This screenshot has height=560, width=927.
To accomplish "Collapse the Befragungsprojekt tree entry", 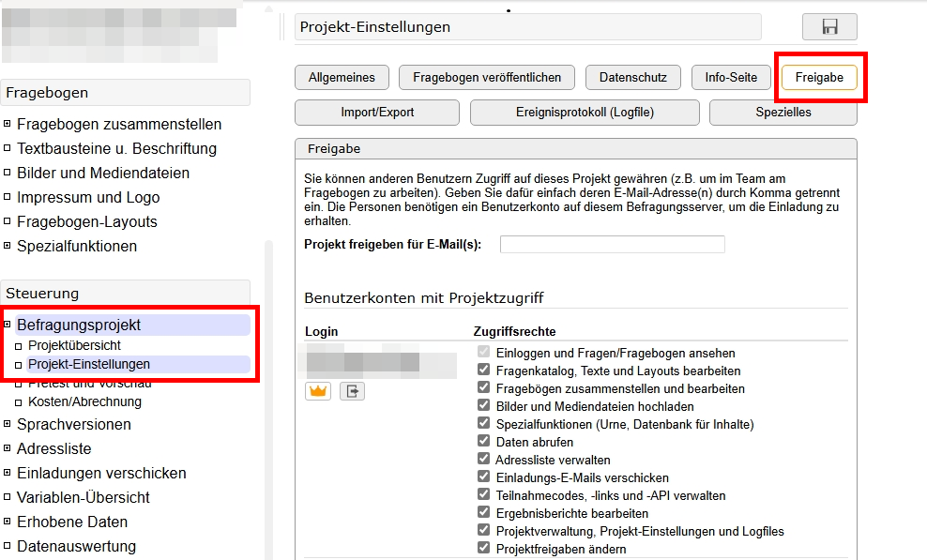I will point(7,323).
